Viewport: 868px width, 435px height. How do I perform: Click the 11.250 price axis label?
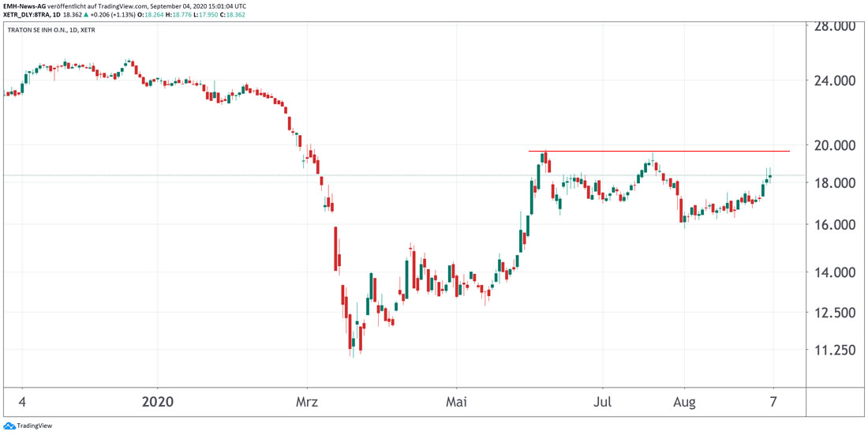835,350
